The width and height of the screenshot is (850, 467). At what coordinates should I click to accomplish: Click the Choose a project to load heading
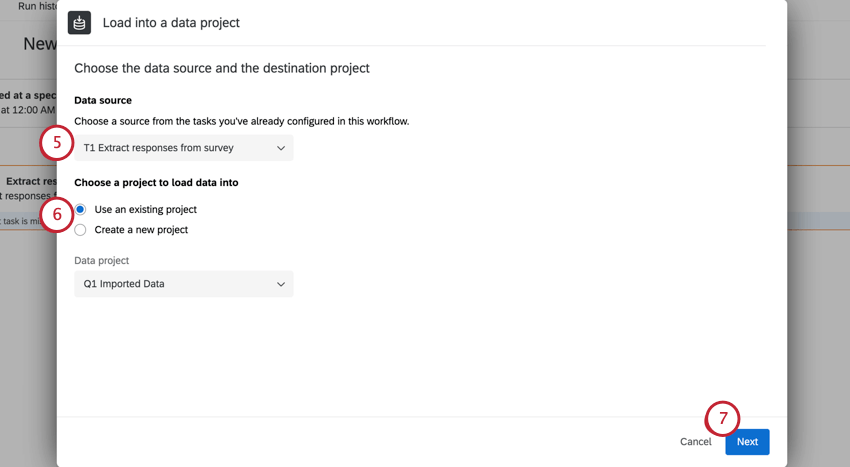pyautogui.click(x=156, y=183)
